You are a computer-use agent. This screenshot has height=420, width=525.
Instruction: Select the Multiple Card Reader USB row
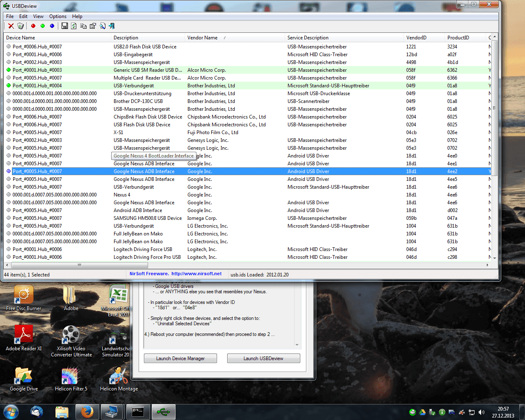[x=248, y=78]
